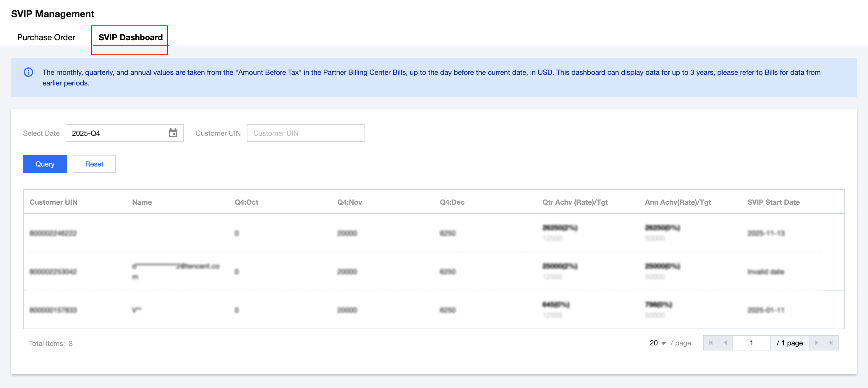Open the 20 per page dropdown
Viewport: 868px width, 388px height.
658,343
